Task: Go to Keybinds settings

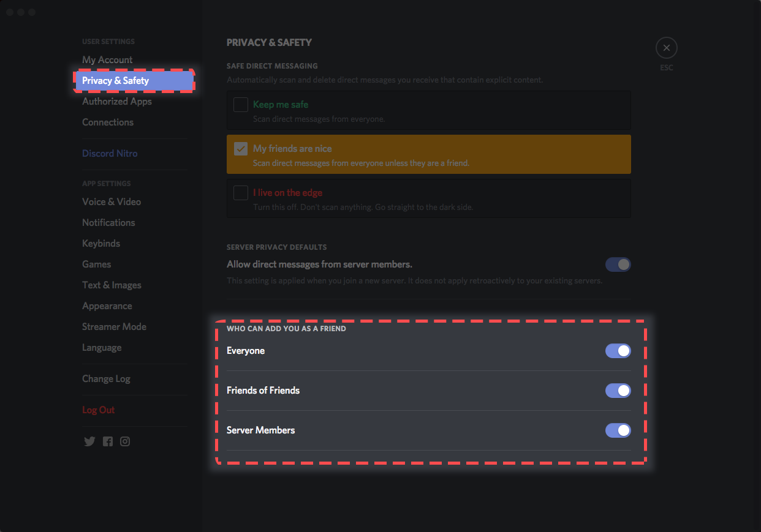Action: tap(101, 244)
